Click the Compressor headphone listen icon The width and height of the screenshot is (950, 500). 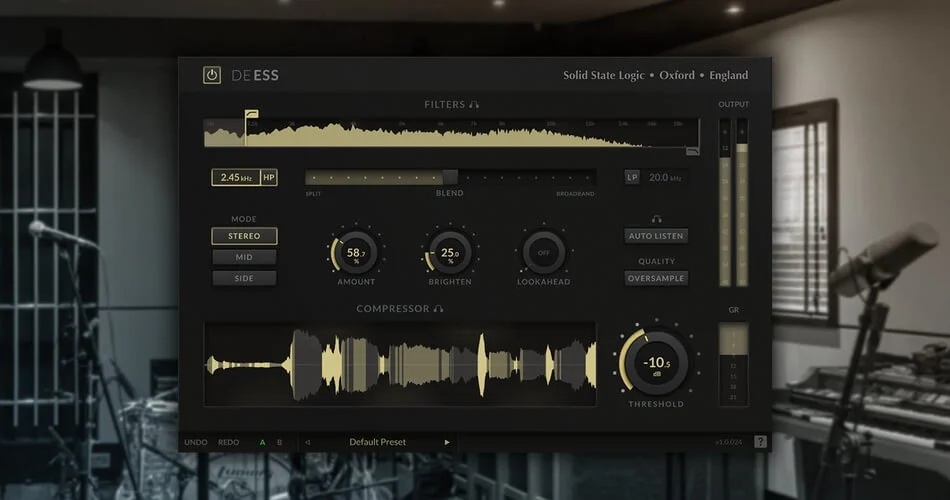[x=438, y=308]
